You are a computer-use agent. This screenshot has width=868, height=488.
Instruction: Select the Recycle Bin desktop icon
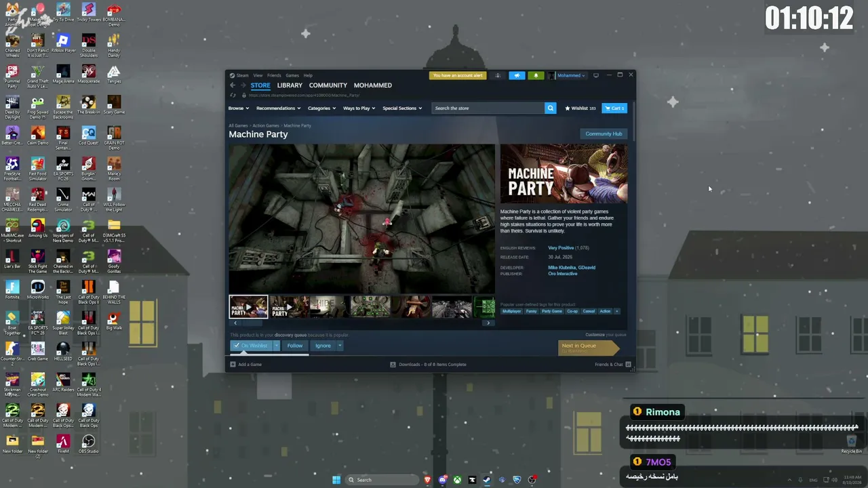pos(851,444)
